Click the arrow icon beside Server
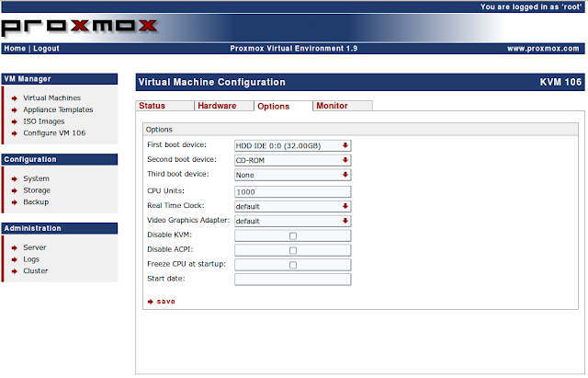This screenshot has height=378, width=588. (x=15, y=247)
